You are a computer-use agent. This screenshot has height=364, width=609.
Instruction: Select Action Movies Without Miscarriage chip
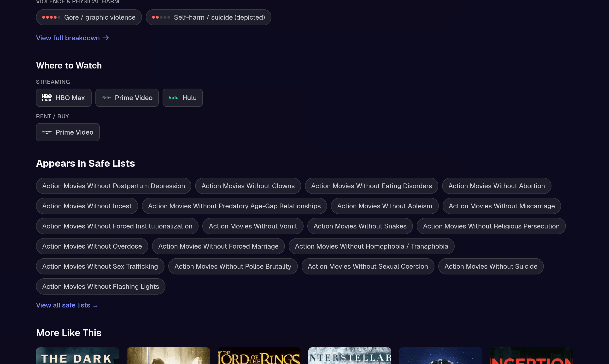click(x=501, y=206)
